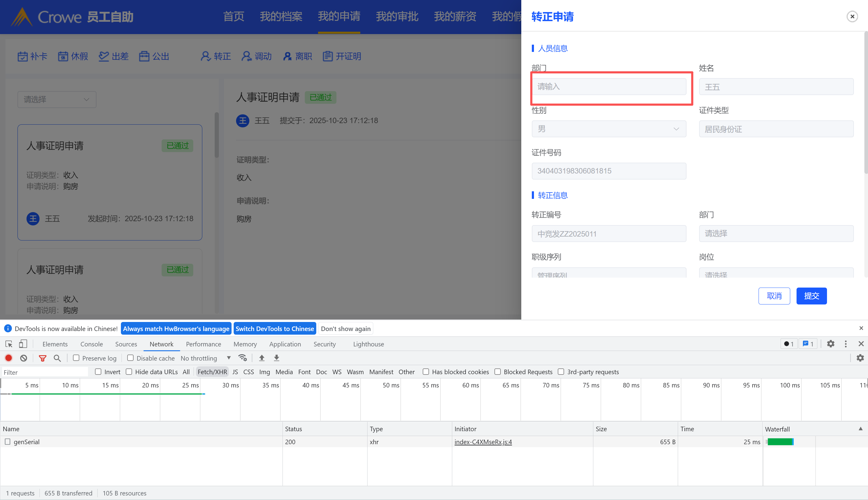Click the application list vertical scrollbar
The image size is (868, 500).
pyautogui.click(x=216, y=135)
